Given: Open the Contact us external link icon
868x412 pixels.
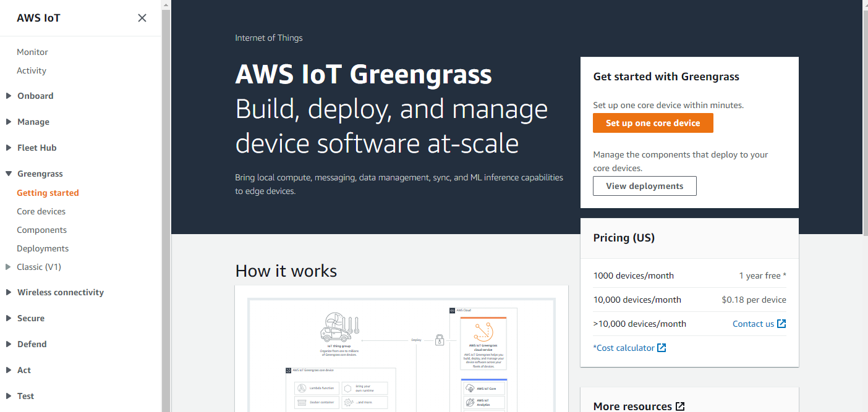Looking at the screenshot, I should (781, 324).
